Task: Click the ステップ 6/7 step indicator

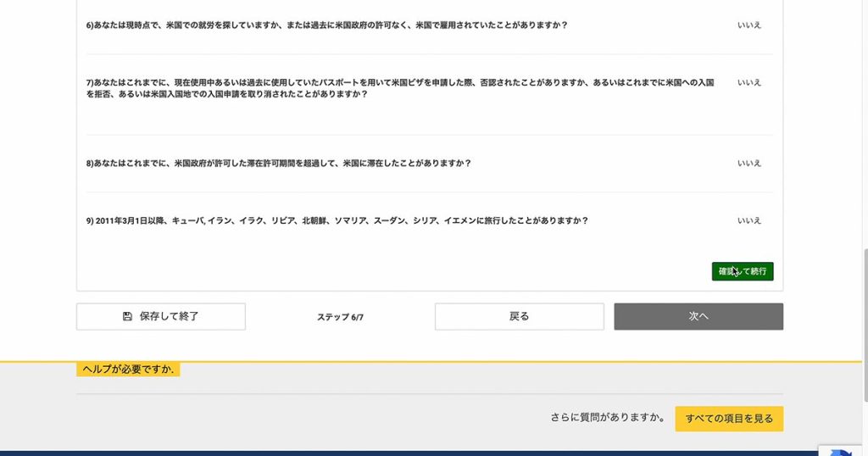Action: point(340,317)
